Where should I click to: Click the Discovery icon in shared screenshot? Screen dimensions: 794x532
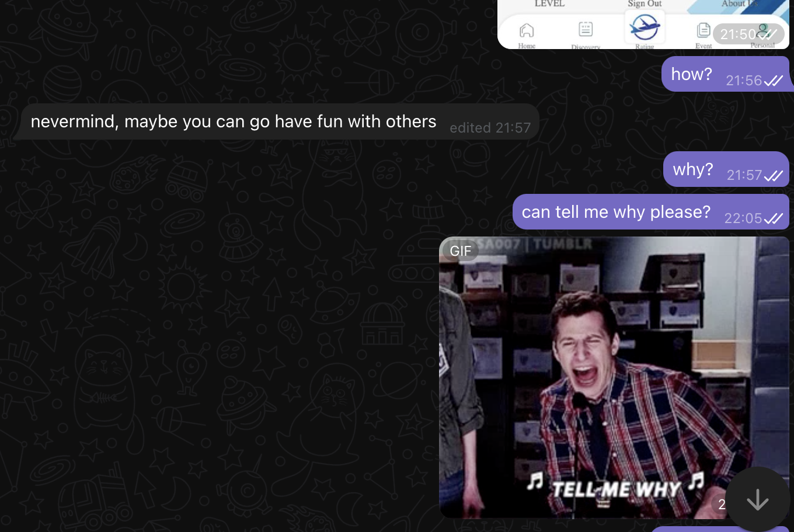(x=586, y=30)
